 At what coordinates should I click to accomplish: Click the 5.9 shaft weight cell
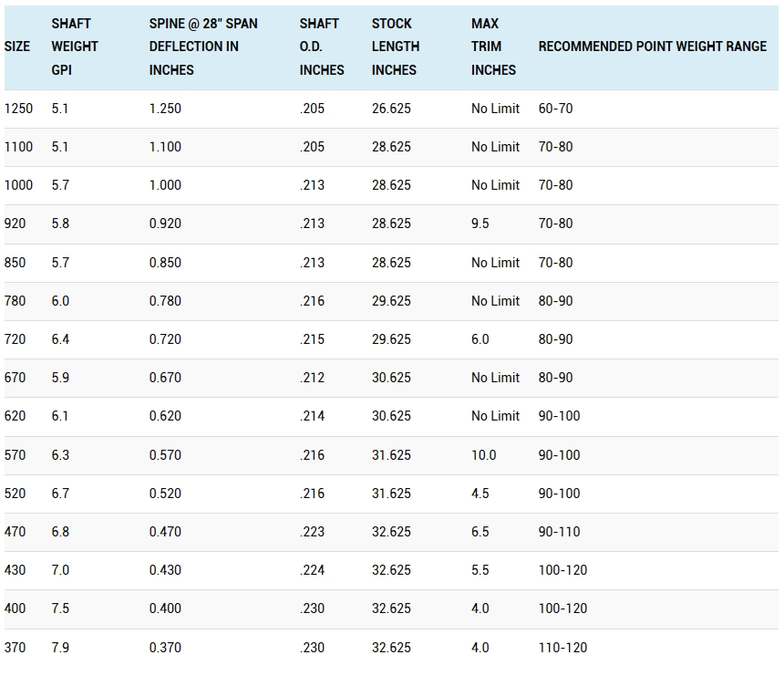(x=60, y=378)
